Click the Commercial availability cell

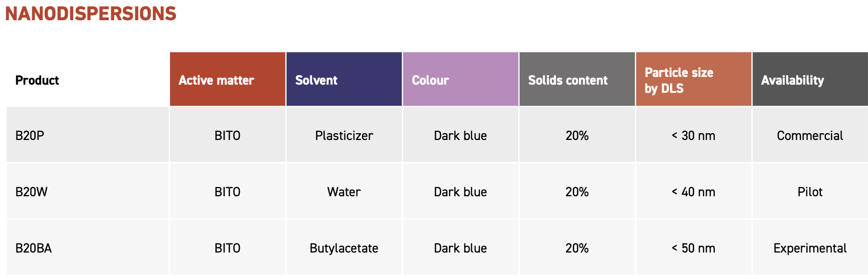(810, 135)
